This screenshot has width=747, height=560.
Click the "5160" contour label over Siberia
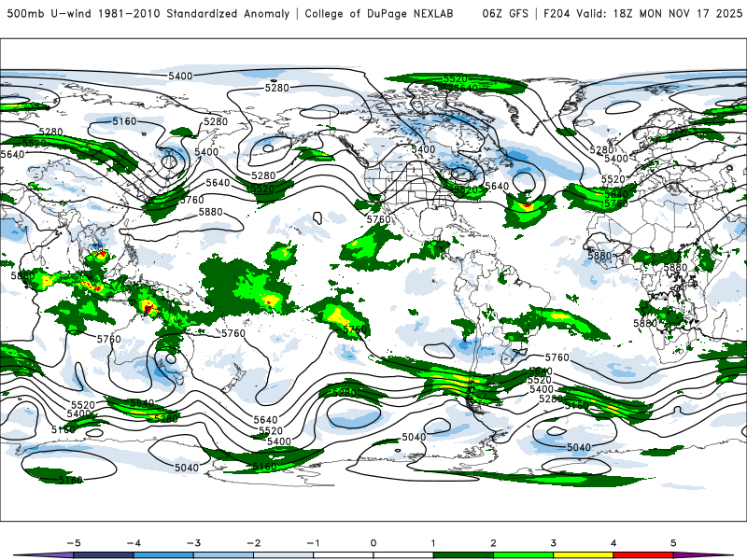tap(124, 121)
